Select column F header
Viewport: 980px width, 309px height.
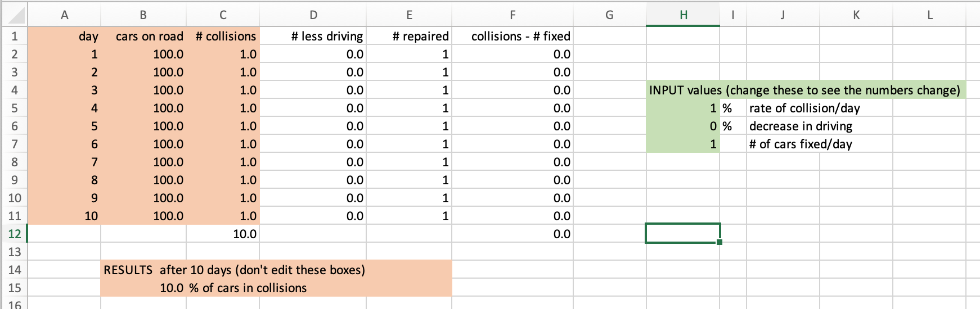point(513,15)
